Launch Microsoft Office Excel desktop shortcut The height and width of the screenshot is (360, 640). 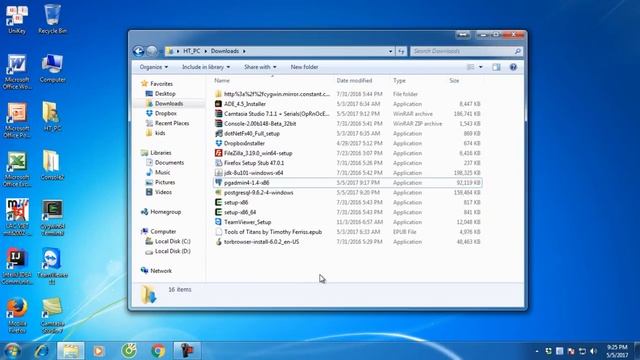tap(17, 169)
